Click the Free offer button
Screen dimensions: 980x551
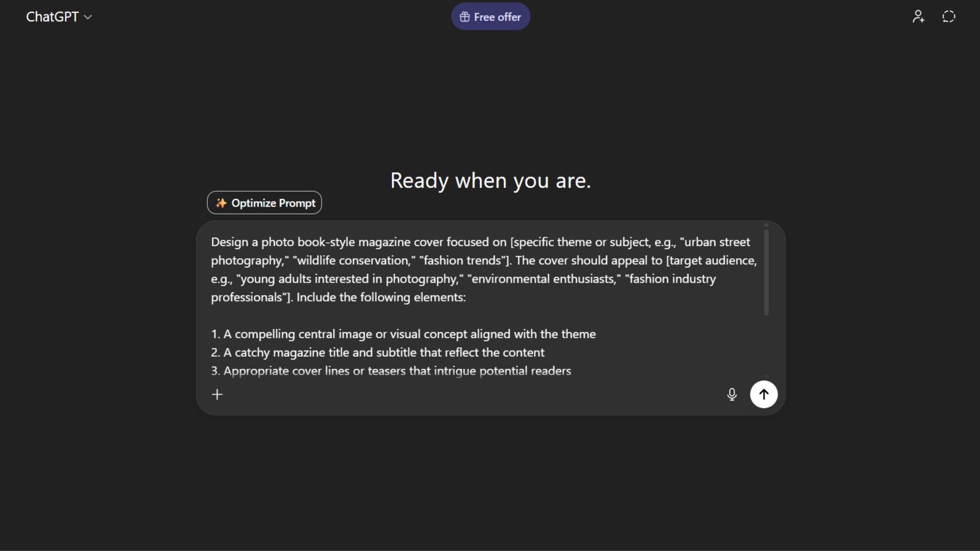(491, 17)
